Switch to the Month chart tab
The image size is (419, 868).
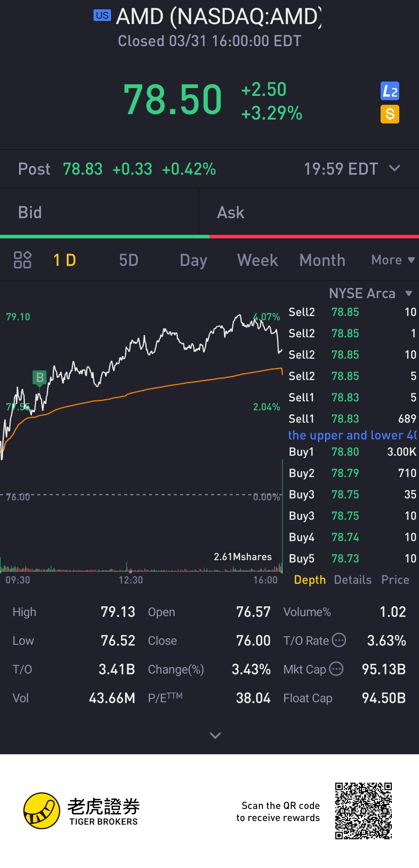point(322,260)
